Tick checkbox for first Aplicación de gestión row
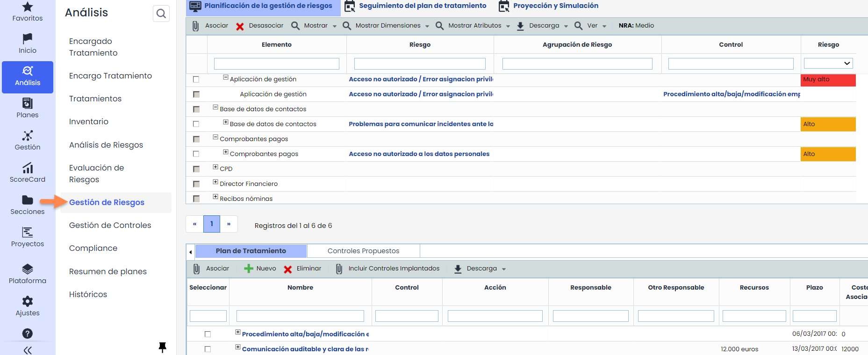 coord(196,79)
